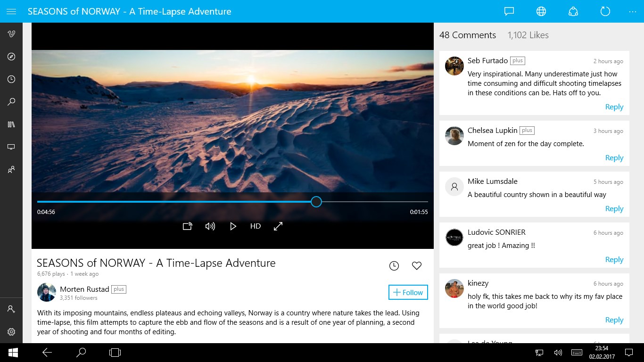Open more options with the ellipsis menu
The image size is (644, 362).
pos(634,11)
